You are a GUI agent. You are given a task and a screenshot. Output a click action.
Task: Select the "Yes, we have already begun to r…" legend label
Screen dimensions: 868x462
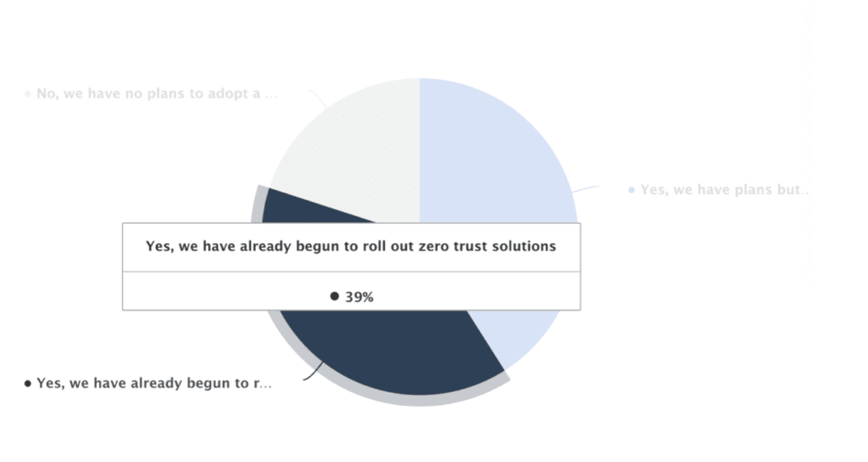(x=153, y=384)
